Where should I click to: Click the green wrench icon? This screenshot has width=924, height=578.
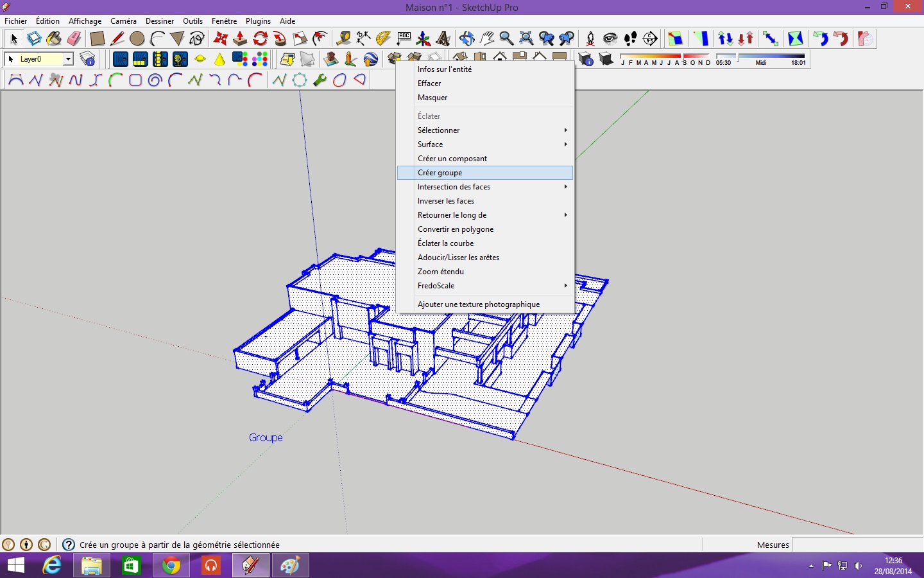pos(320,80)
